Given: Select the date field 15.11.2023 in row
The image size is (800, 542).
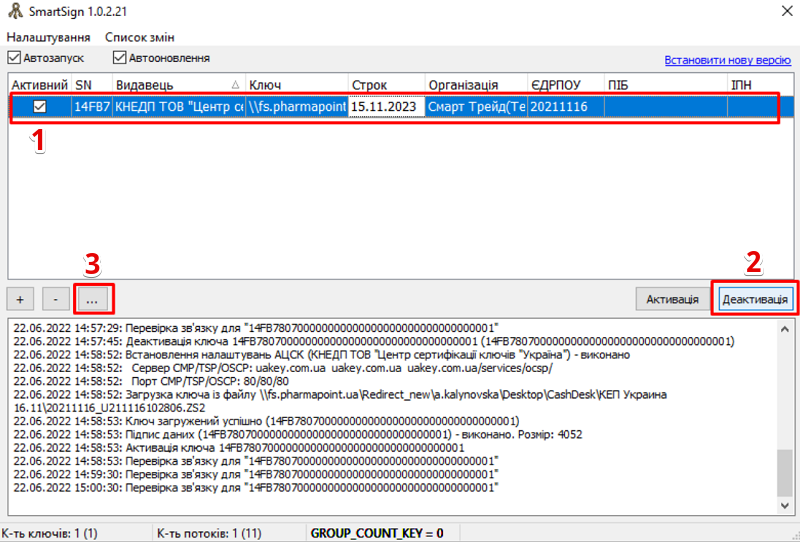Looking at the screenshot, I should (x=386, y=106).
